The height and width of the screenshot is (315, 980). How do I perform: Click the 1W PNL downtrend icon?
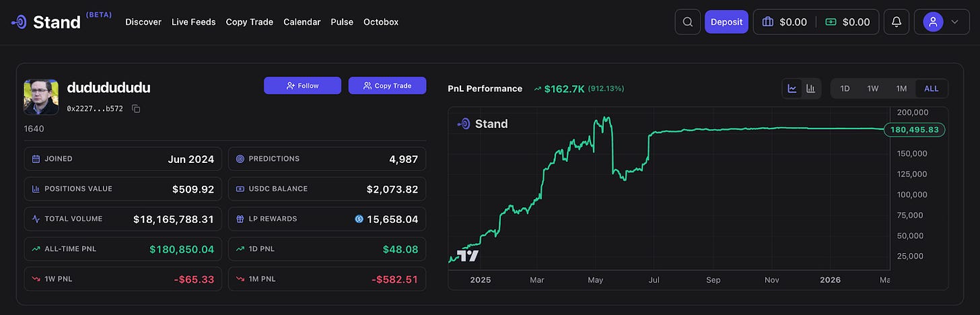(x=36, y=279)
